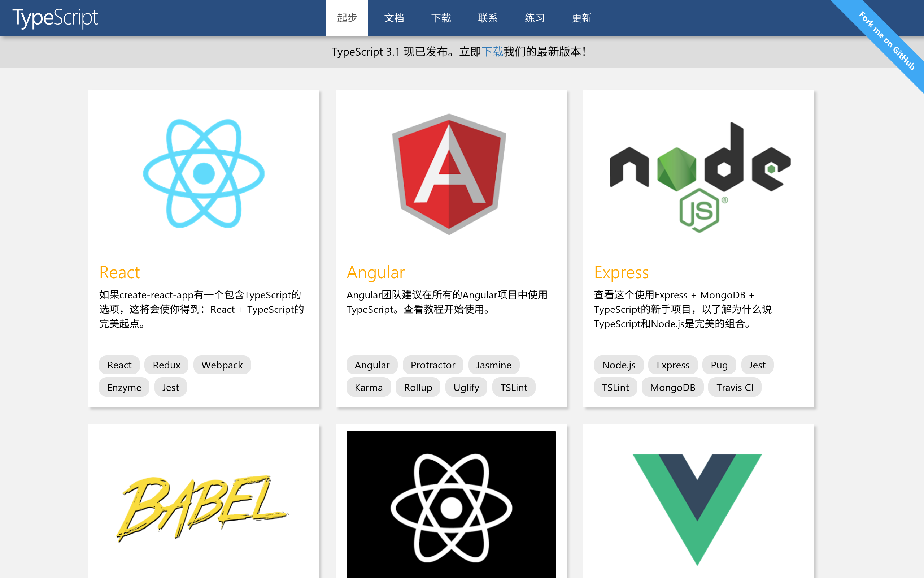Image resolution: width=924 pixels, height=578 pixels.
Task: Click the Enzyme tag
Action: (124, 387)
